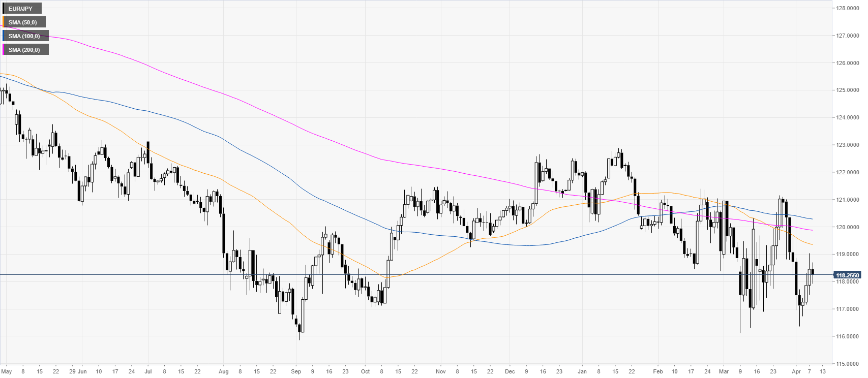The height and width of the screenshot is (378, 868).
Task: Click the 29 Jun label on time axis
Action: click(x=78, y=371)
